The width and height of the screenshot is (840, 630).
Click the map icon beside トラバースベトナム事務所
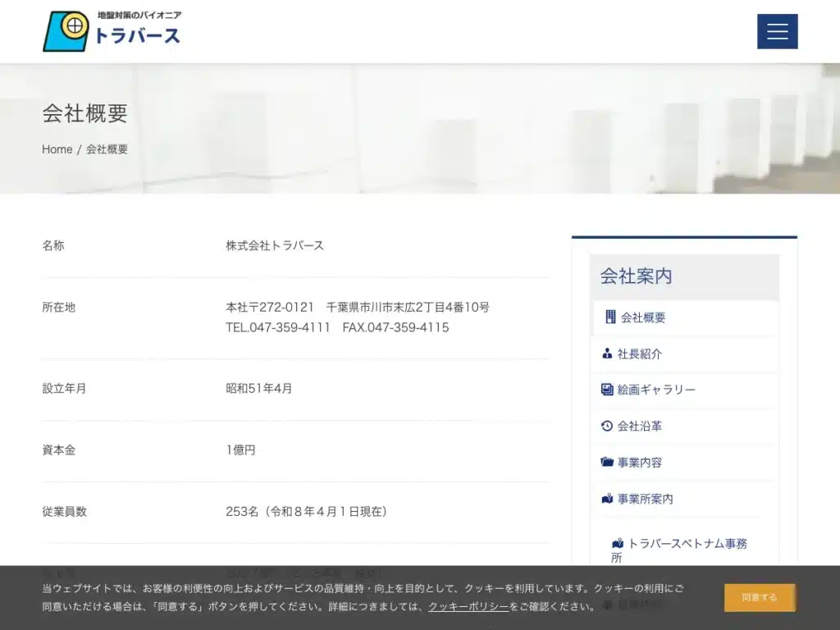618,543
